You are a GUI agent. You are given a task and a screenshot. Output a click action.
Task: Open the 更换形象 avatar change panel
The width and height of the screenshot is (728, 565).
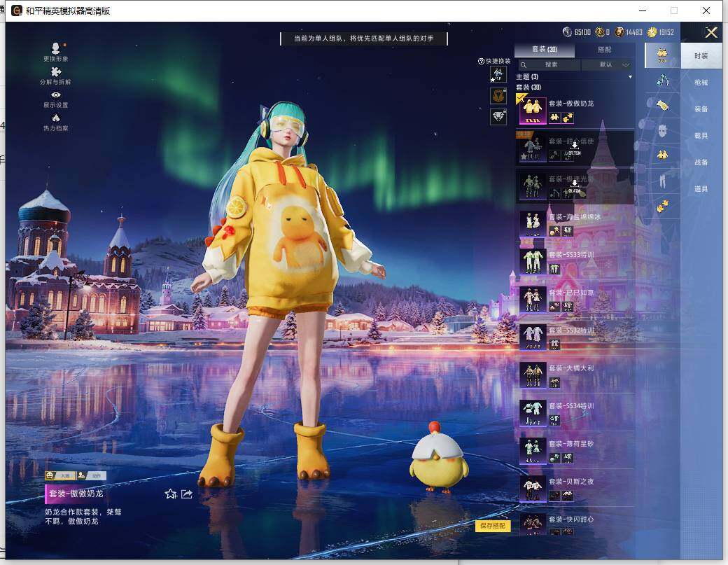(56, 48)
